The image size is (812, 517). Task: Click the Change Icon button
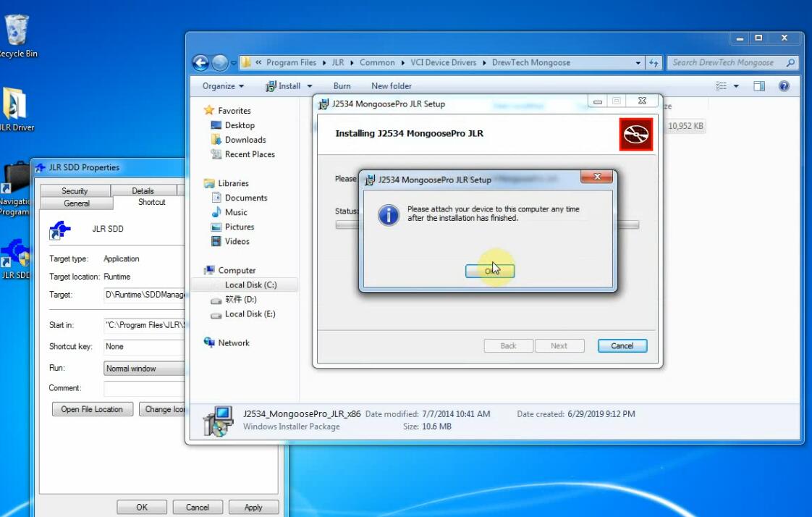pos(163,409)
